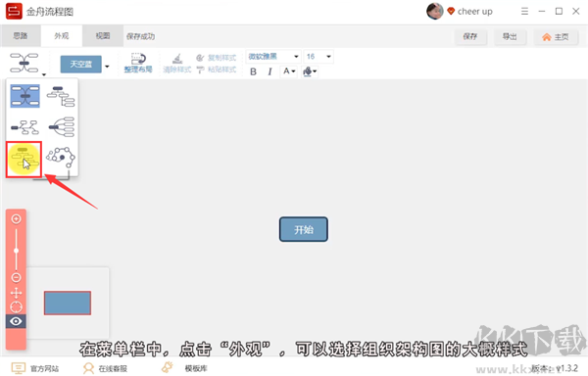
Task: Click the 导出 export button
Action: (510, 36)
